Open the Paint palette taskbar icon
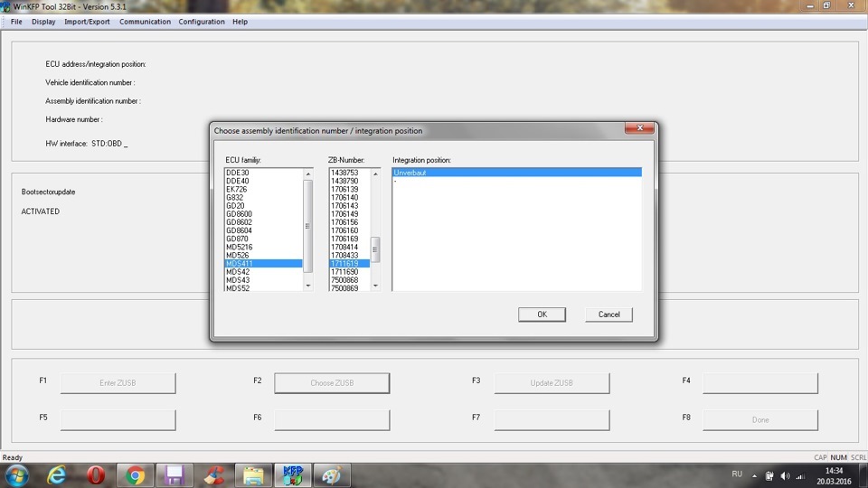 point(332,475)
